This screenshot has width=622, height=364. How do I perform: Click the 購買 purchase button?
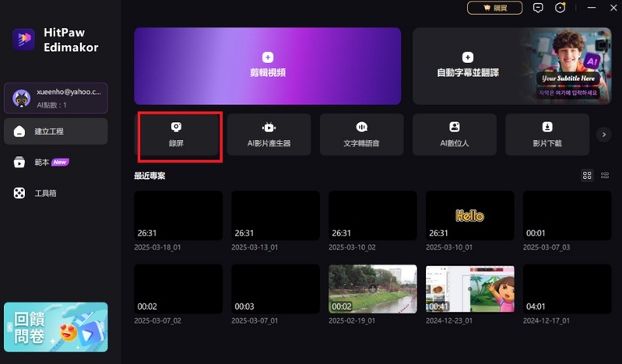coord(495,8)
